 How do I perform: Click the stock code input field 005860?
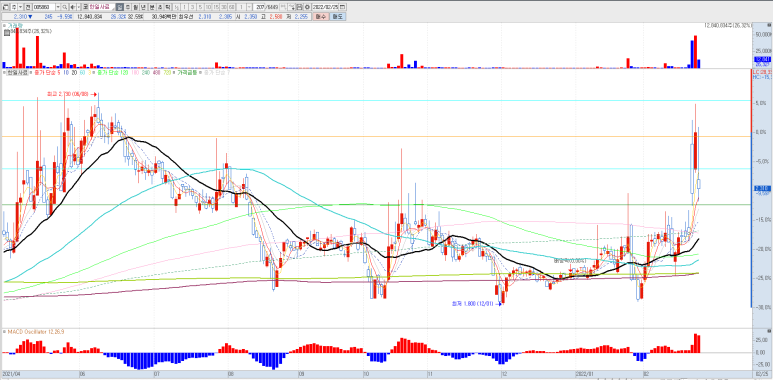click(44, 7)
